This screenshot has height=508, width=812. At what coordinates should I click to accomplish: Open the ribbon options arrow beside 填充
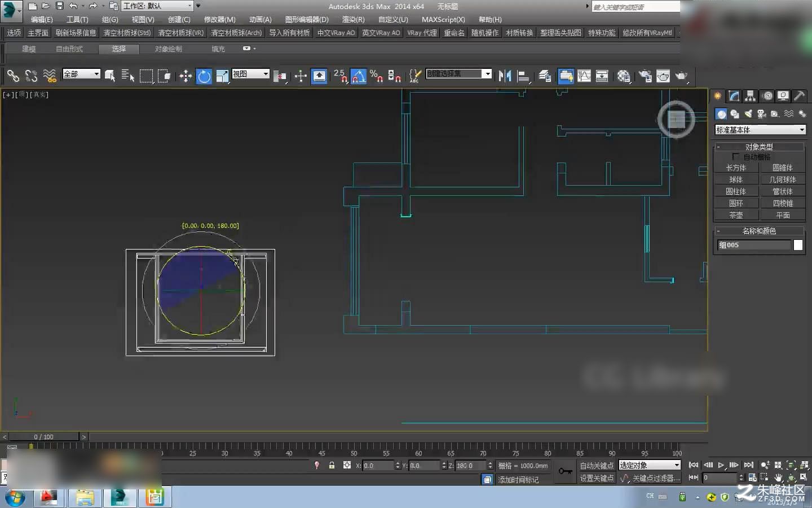click(x=249, y=49)
